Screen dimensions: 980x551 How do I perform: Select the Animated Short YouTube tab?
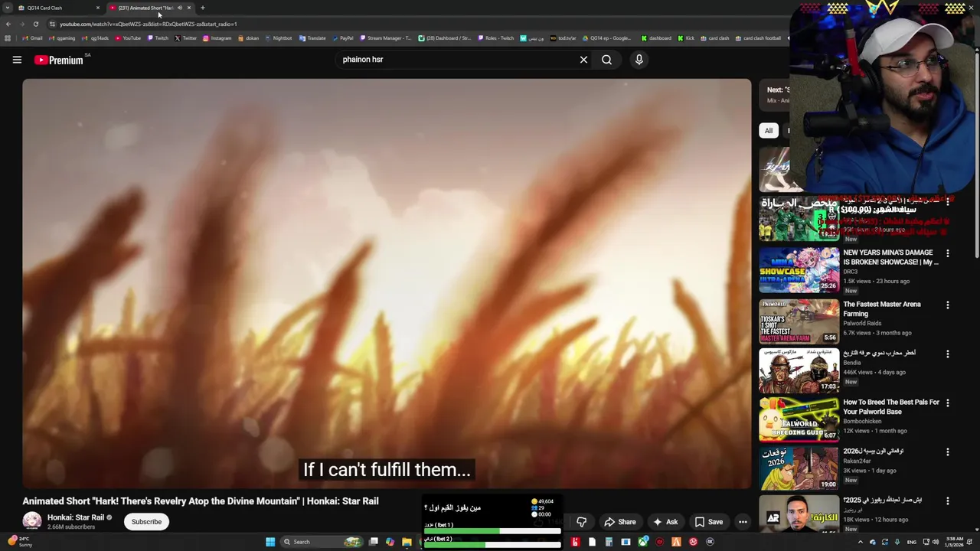(x=150, y=8)
